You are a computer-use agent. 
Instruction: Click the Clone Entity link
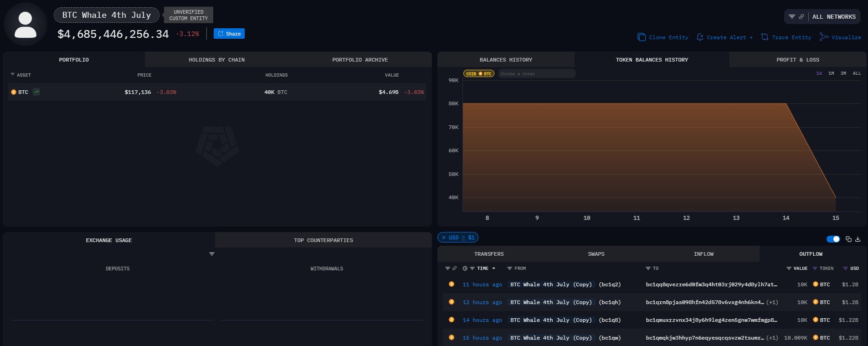click(668, 37)
